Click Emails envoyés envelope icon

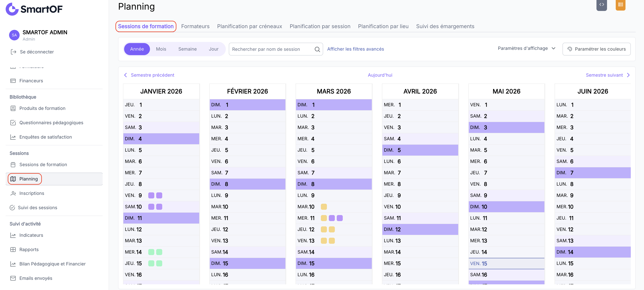(x=13, y=278)
